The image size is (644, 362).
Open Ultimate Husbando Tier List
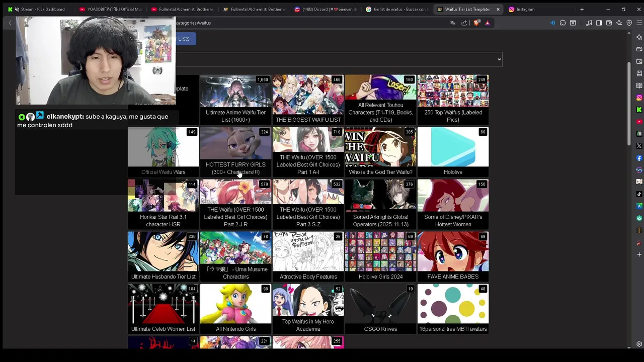pos(163,256)
